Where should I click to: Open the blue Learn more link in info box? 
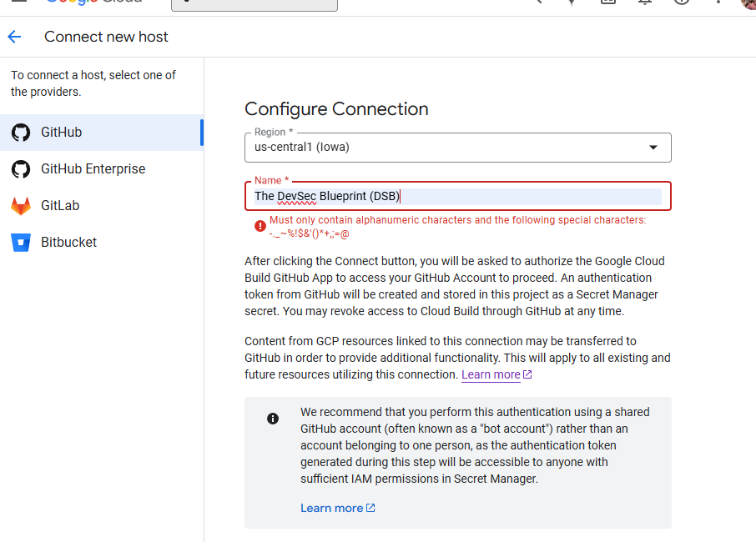coord(332,508)
